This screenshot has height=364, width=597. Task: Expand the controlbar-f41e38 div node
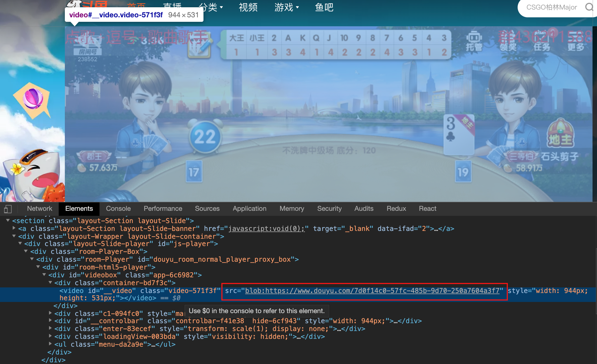tap(50, 321)
